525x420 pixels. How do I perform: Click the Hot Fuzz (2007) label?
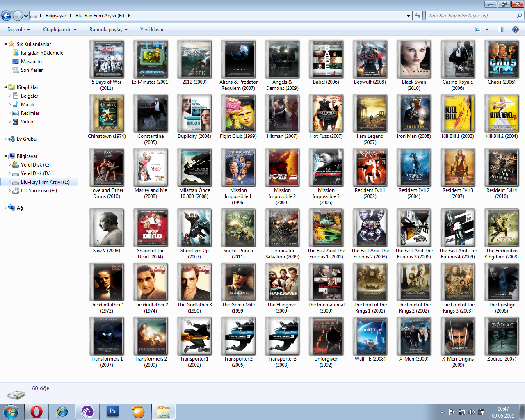point(326,136)
